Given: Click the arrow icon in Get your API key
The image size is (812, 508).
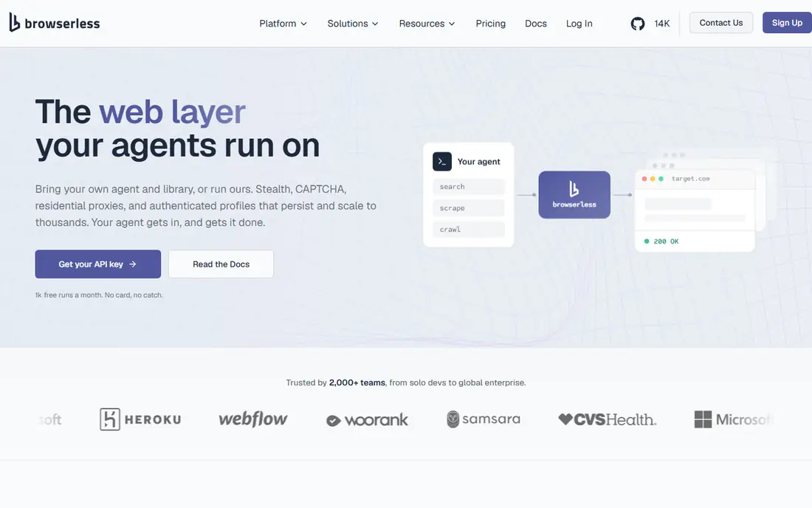Looking at the screenshot, I should (133, 264).
